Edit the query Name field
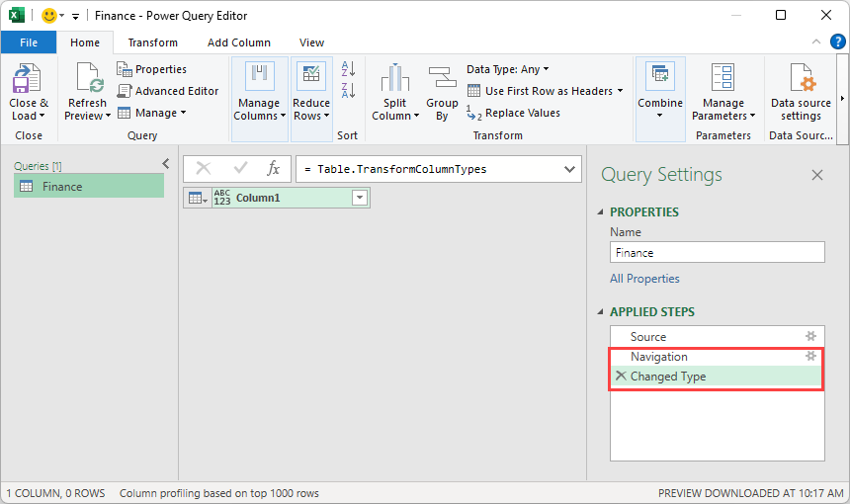This screenshot has height=504, width=850. click(x=718, y=253)
